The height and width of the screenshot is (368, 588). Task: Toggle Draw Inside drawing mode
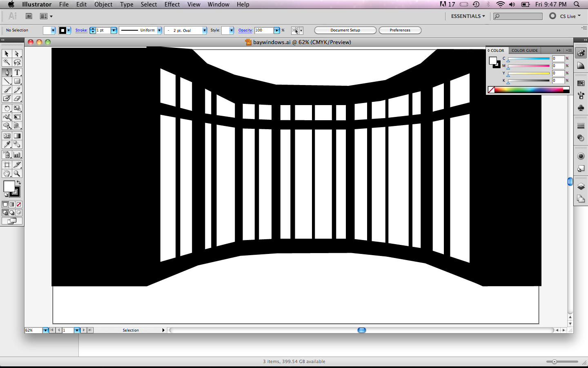(18, 213)
